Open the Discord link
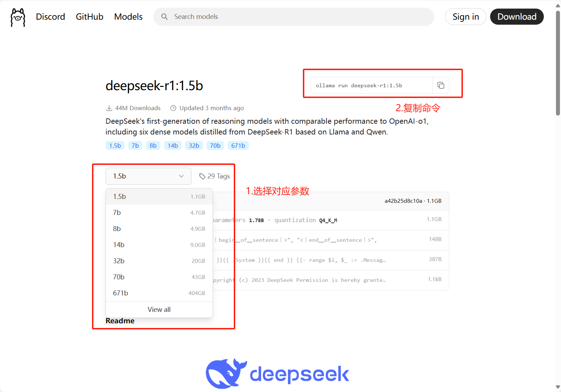 point(50,17)
